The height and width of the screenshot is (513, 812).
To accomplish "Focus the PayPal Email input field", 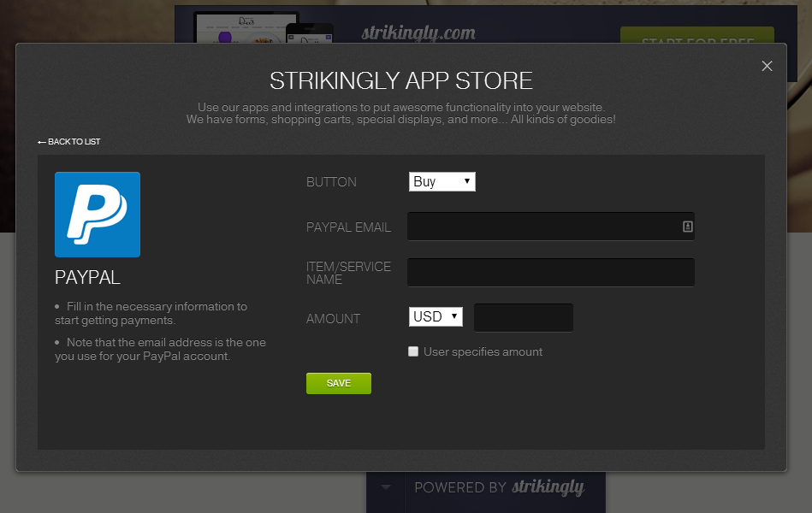I will pyautogui.click(x=543, y=227).
